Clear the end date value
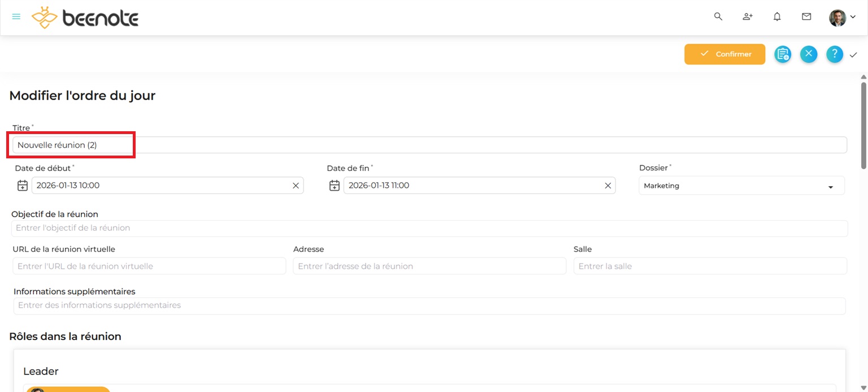Image resolution: width=868 pixels, height=392 pixels. [x=608, y=186]
